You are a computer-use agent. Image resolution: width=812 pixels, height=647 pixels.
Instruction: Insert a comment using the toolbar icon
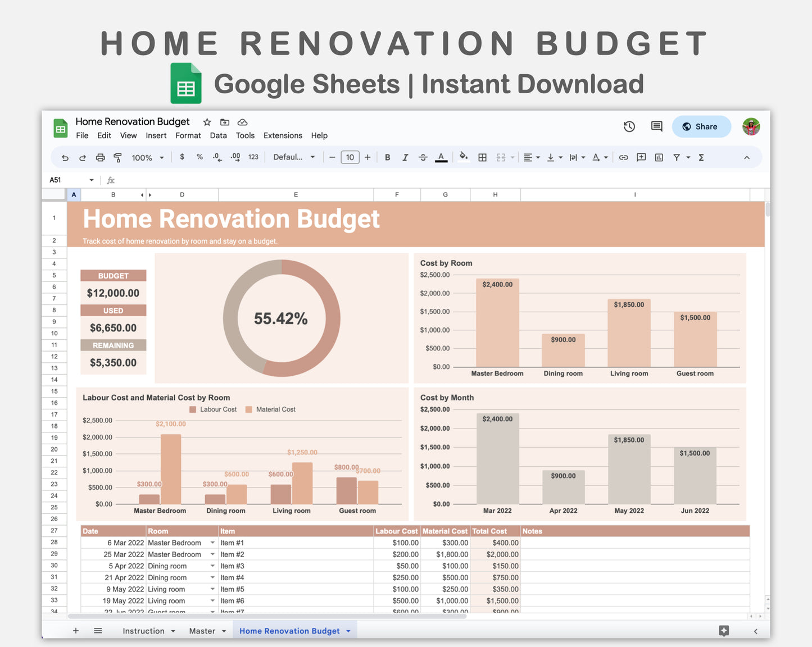[641, 157]
